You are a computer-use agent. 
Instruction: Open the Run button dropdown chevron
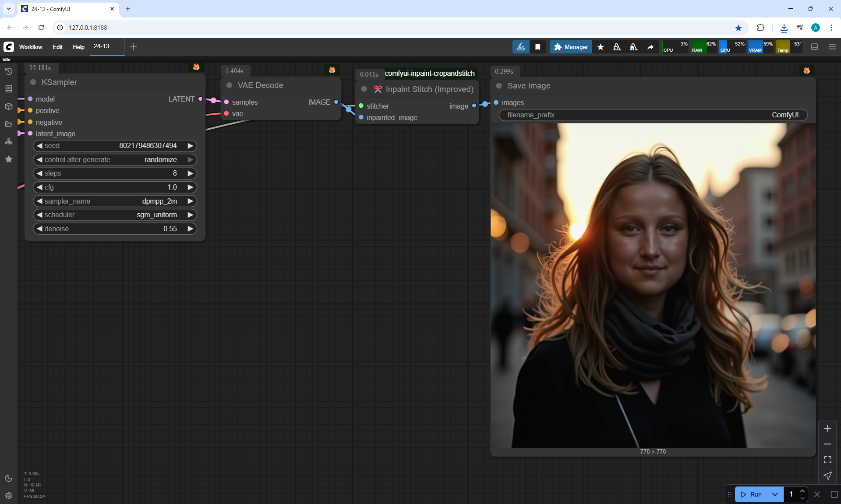775,494
